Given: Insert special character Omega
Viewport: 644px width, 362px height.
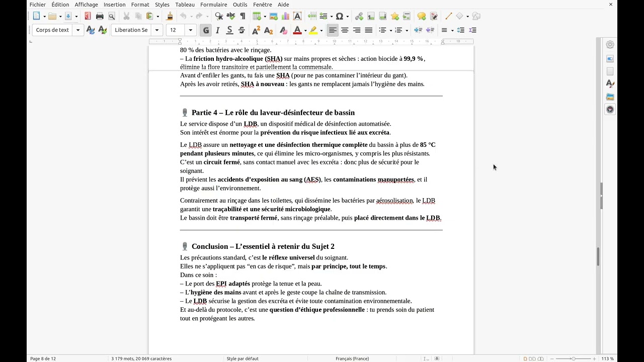Looking at the screenshot, I should (x=339, y=16).
